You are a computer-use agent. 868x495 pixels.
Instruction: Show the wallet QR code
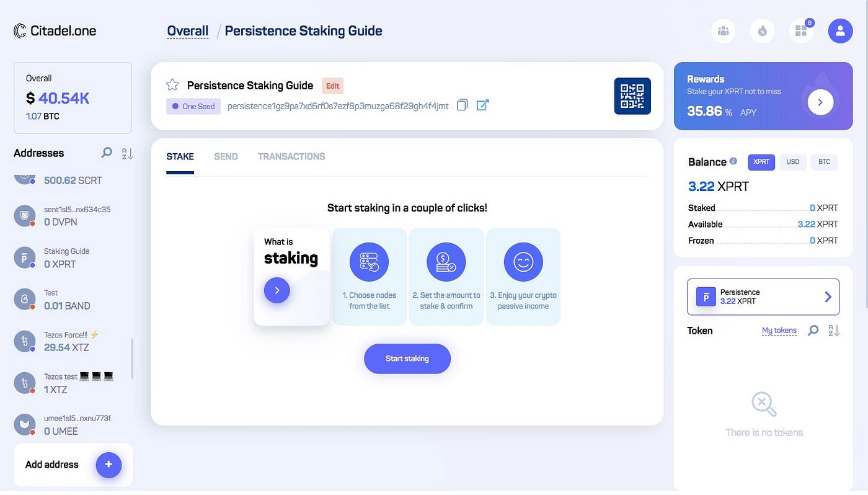632,96
